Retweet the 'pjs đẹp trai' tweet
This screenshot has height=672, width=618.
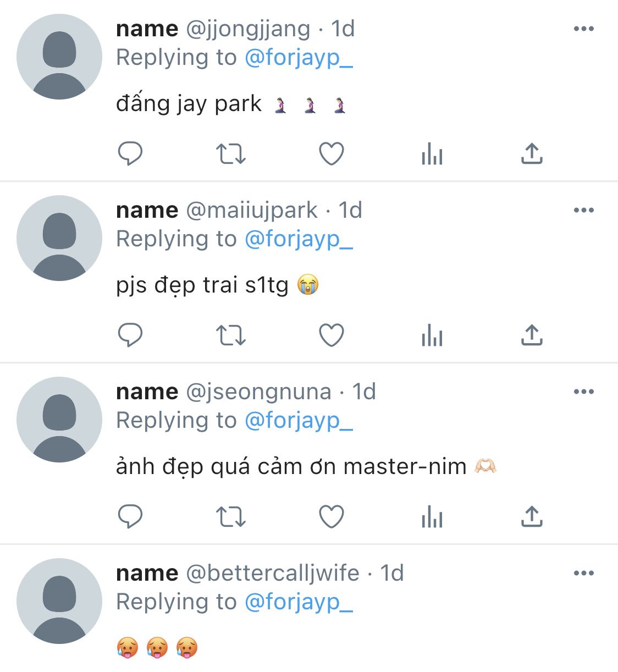pyautogui.click(x=230, y=335)
